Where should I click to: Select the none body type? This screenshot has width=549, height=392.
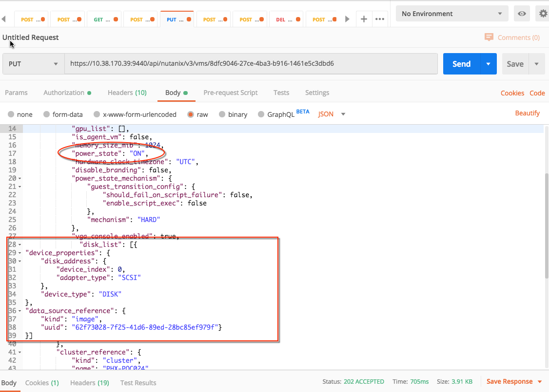pos(11,114)
